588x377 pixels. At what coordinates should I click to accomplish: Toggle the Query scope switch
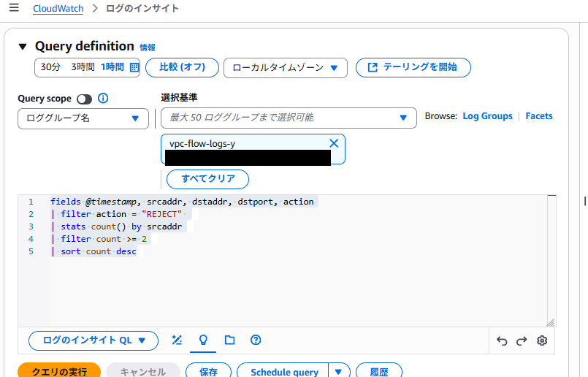(x=84, y=99)
